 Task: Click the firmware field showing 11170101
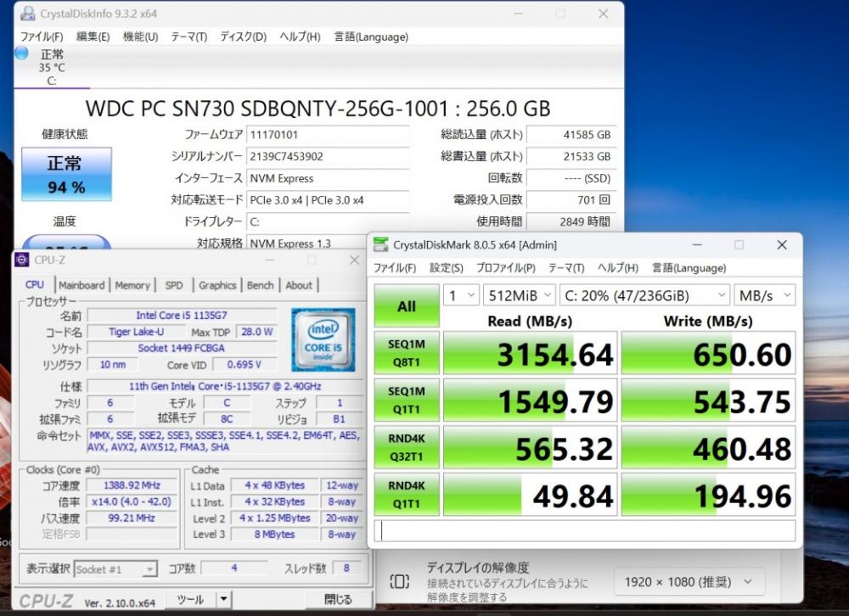click(x=328, y=135)
